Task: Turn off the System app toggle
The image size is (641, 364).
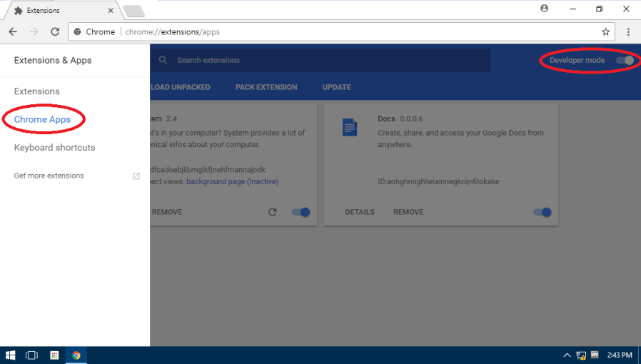Action: (x=301, y=212)
